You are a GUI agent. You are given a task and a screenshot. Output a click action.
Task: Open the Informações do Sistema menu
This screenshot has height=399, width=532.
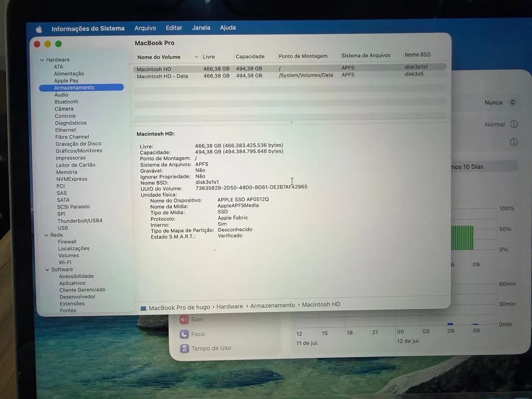(x=88, y=29)
